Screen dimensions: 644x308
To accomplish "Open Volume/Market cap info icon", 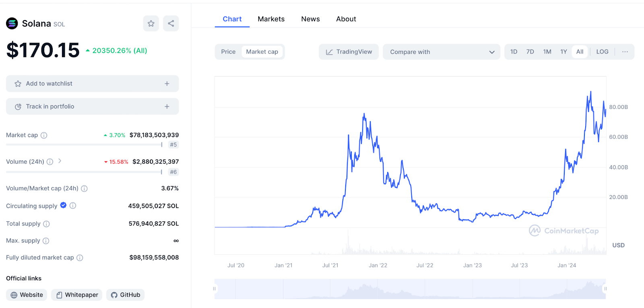I will tap(84, 189).
